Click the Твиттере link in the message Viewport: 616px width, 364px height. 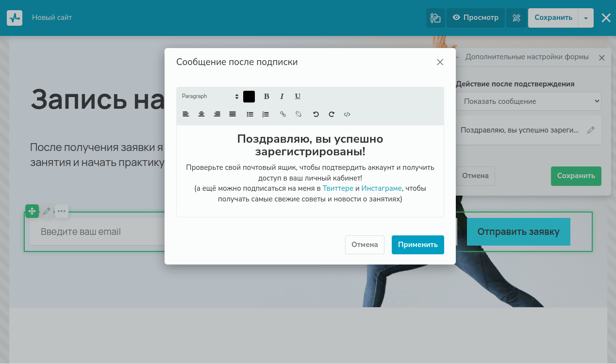[338, 188]
